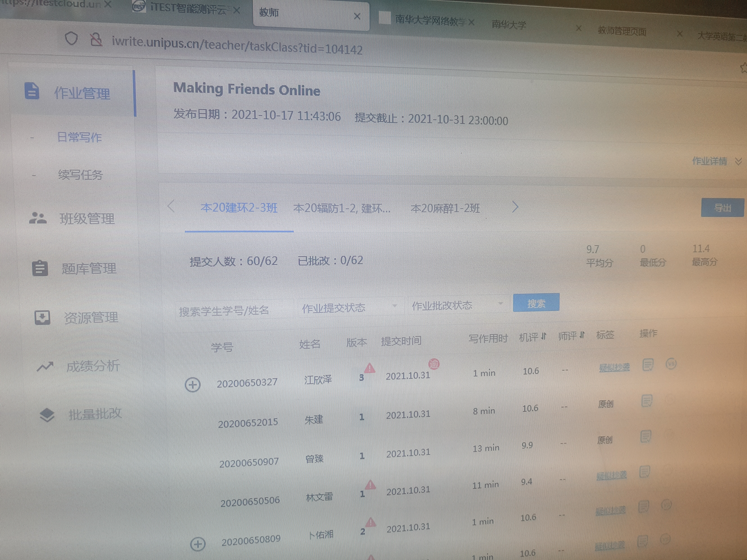The image size is (747, 560).
Task: Click the 批量批改 layers icon
Action: coord(47,415)
